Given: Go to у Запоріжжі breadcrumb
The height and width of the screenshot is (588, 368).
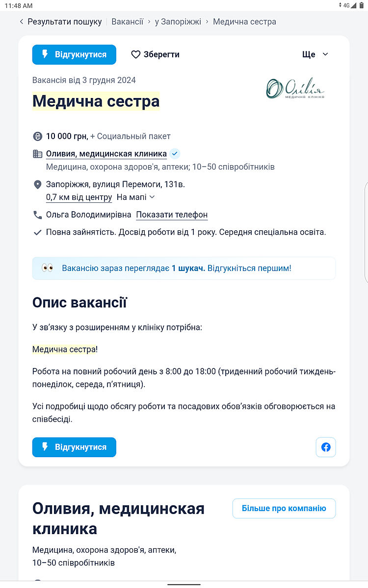Looking at the screenshot, I should (178, 22).
